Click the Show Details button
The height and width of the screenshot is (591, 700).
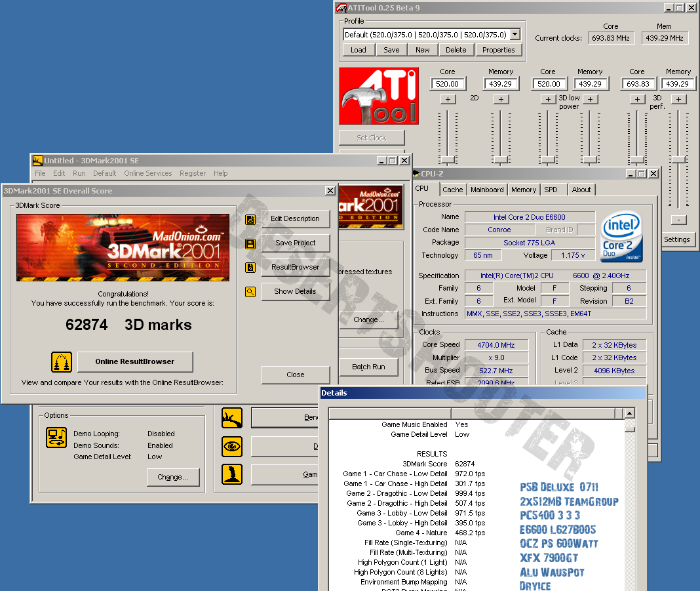point(295,291)
